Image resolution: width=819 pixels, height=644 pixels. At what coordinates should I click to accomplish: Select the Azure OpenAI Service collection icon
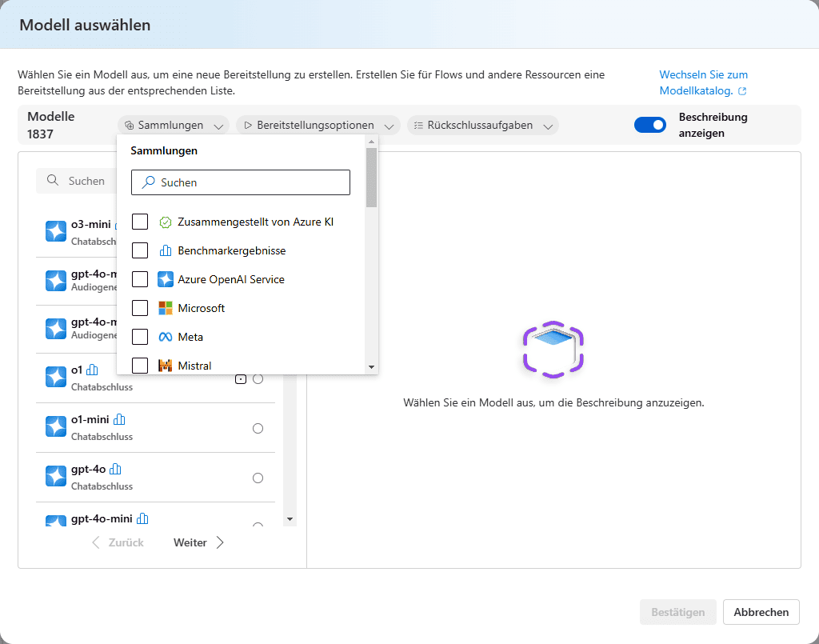point(165,279)
